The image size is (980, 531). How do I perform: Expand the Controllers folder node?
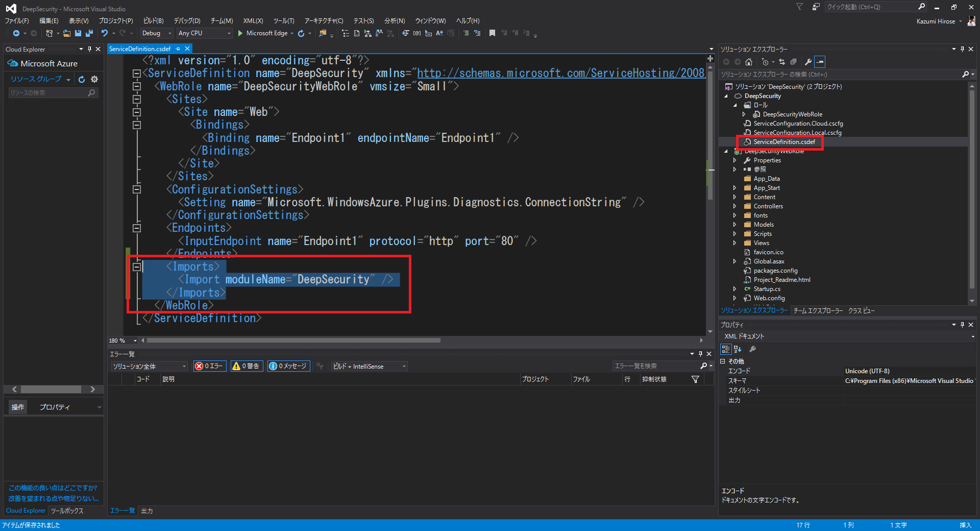(734, 206)
